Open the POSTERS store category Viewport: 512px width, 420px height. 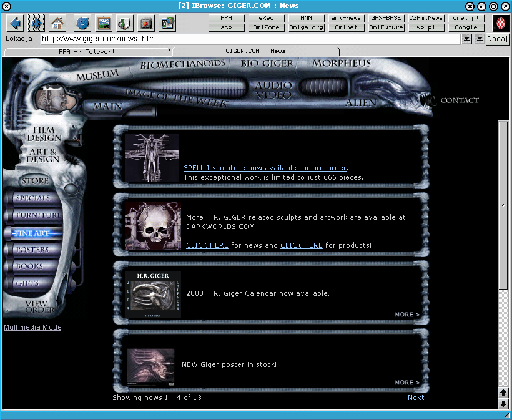coord(32,250)
